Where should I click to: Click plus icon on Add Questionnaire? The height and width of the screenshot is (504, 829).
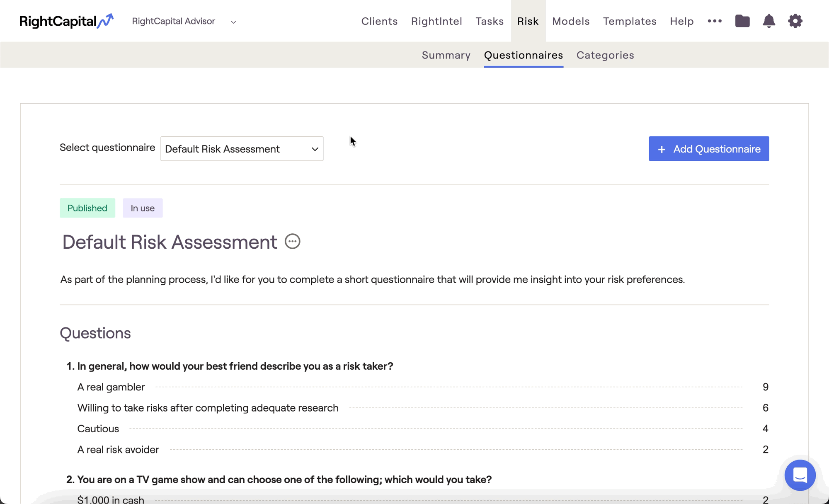pos(662,149)
